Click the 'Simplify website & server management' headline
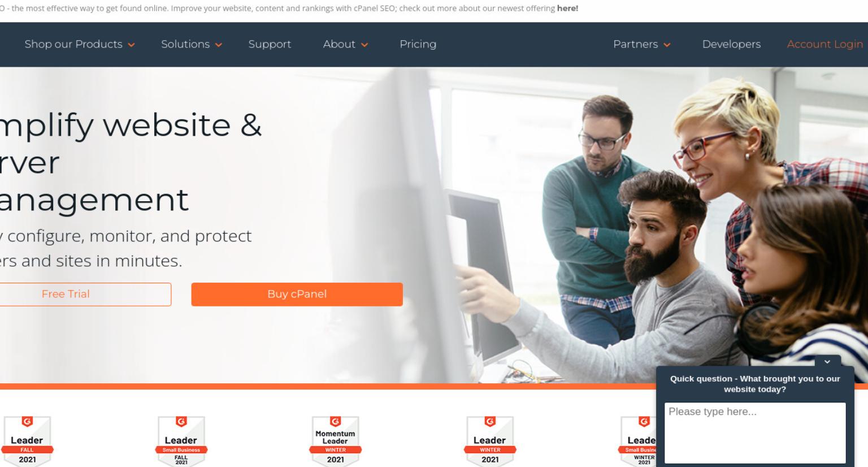The image size is (868, 467). pos(131,162)
